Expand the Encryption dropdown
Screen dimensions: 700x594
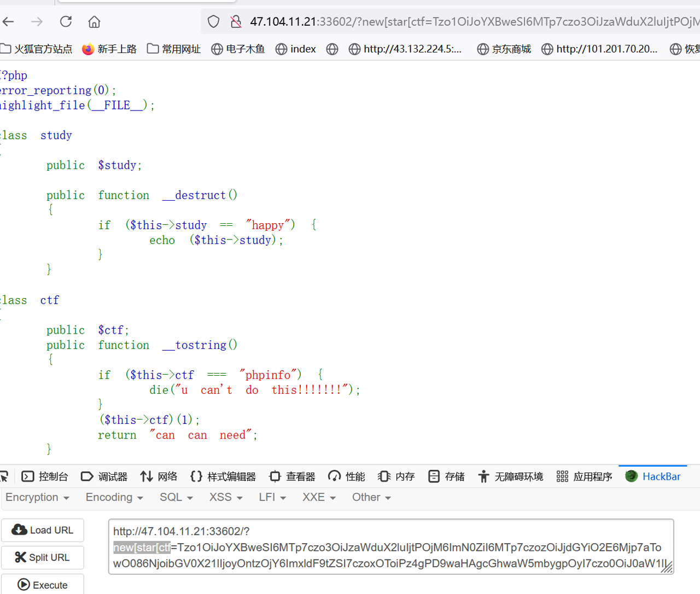37,497
